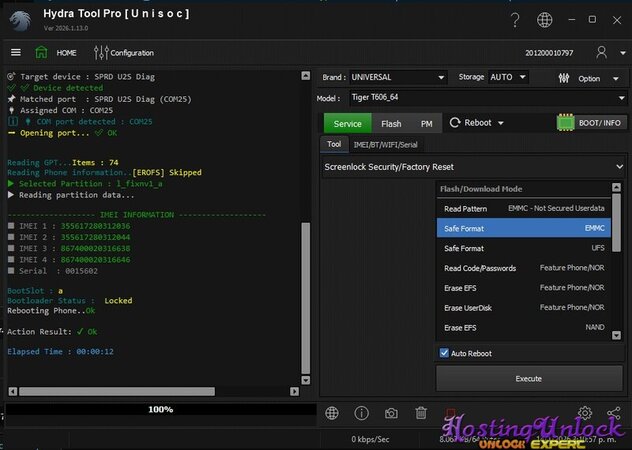This screenshot has height=450, width=632.
Task: Click the help question mark icon
Action: (515, 20)
